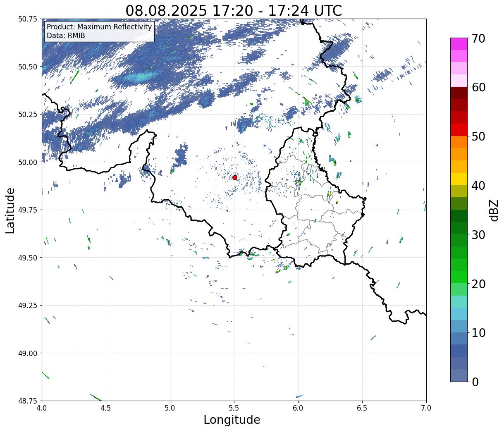Image resolution: width=504 pixels, height=430 pixels.
Task: Click the longitude tick label 7.0
Action: pos(426,408)
